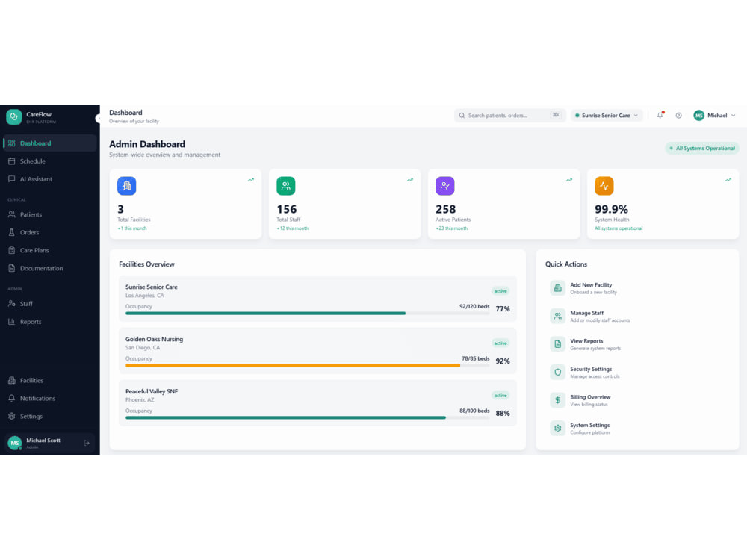The height and width of the screenshot is (560, 747).
Task: Open the AI Assistant page
Action: 49,179
